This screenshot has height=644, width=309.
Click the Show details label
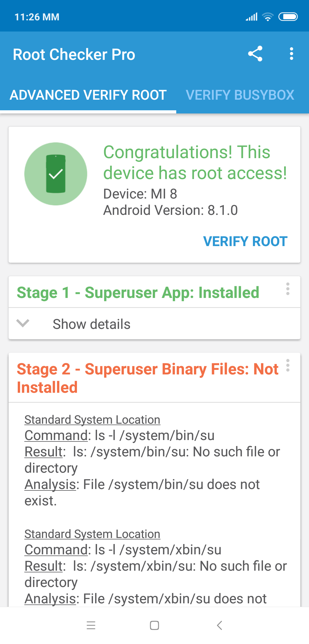[x=92, y=324]
